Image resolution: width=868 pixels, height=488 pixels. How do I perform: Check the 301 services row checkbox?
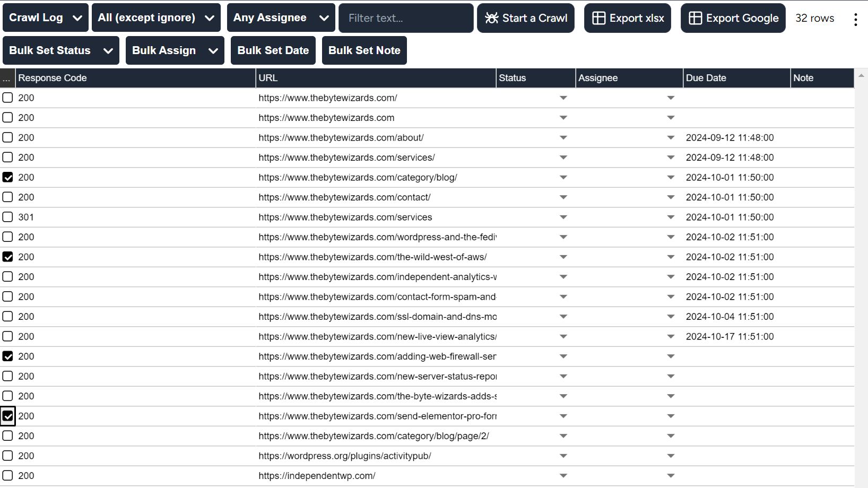pyautogui.click(x=8, y=217)
